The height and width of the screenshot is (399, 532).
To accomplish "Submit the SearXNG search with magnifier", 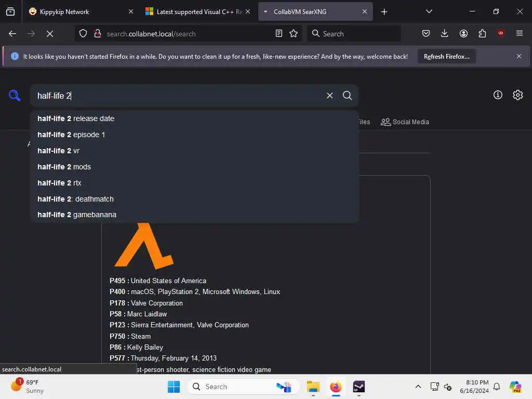I will (x=347, y=96).
